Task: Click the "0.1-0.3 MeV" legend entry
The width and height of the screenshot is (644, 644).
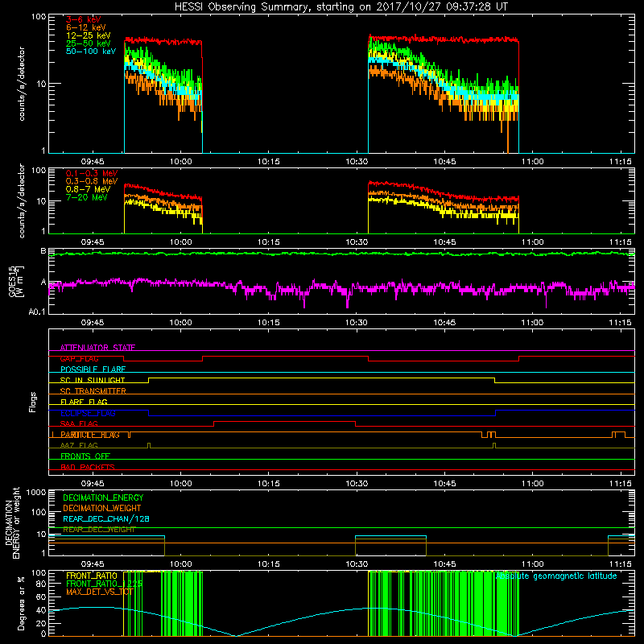Action: pyautogui.click(x=92, y=173)
